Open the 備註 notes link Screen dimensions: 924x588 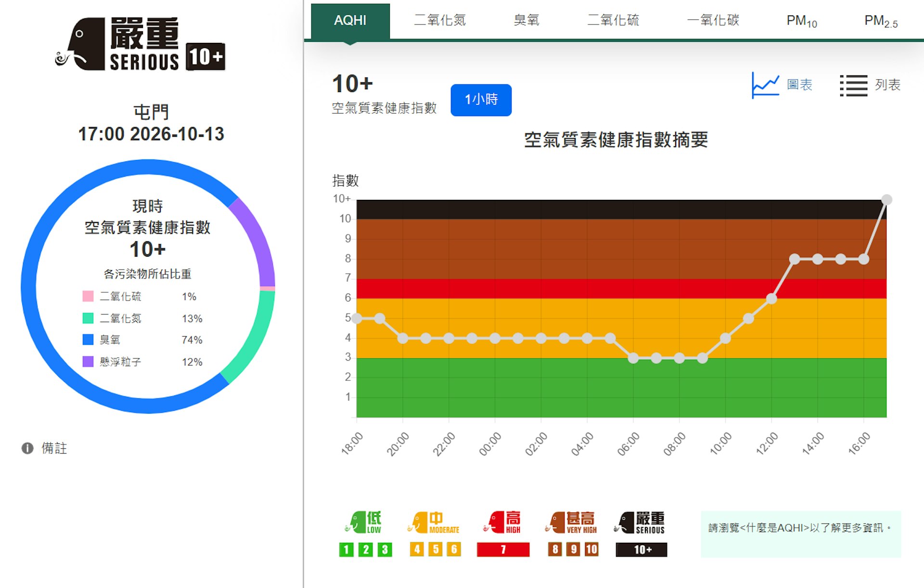pos(54,448)
